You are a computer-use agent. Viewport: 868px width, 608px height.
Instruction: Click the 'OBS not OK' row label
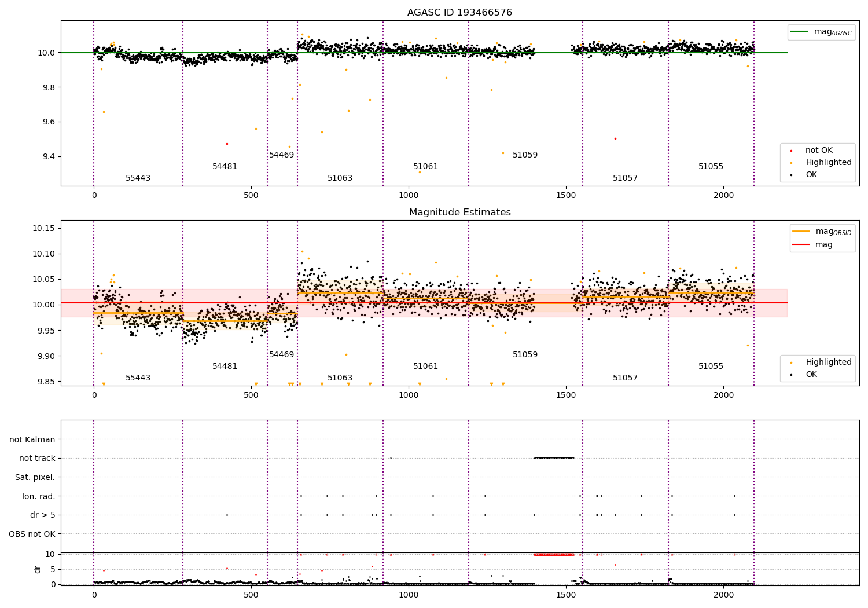click(x=32, y=534)
